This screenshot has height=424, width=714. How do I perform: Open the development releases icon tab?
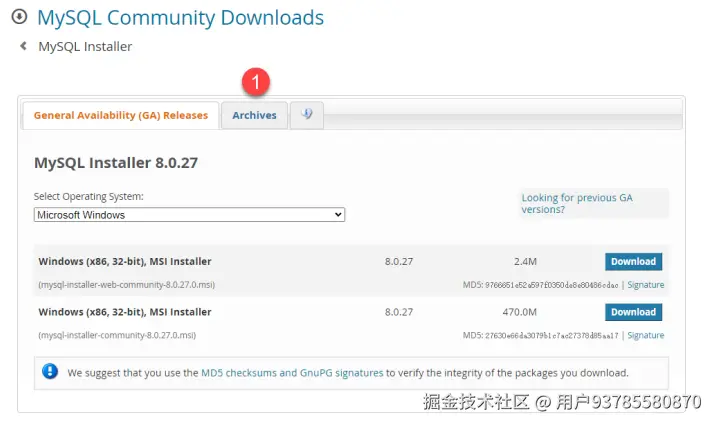[x=307, y=115]
